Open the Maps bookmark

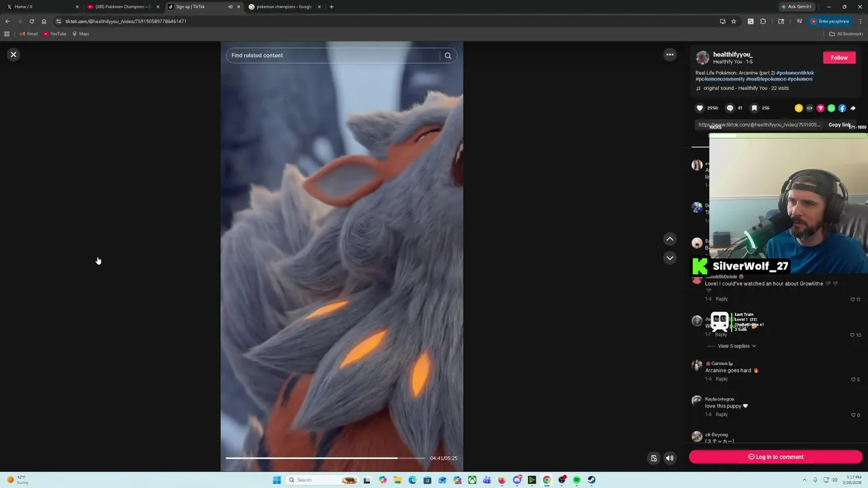(81, 34)
